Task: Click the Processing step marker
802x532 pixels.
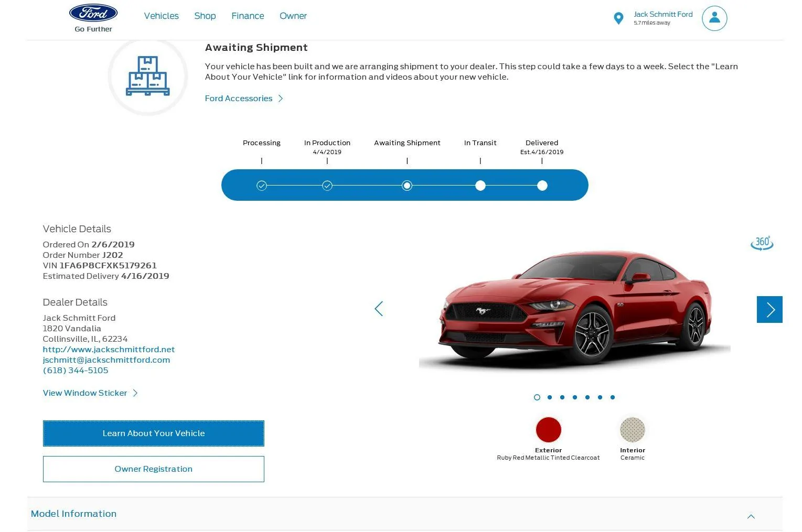Action: click(x=262, y=186)
